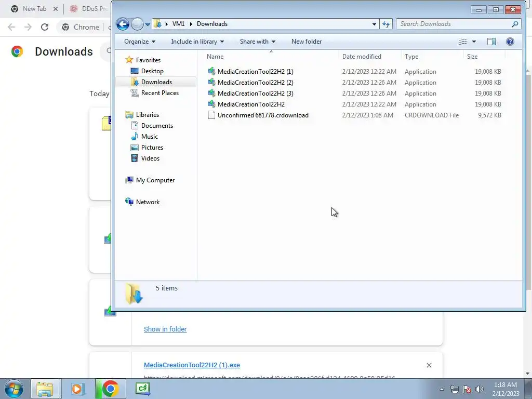Screen dimensions: 532x399
Task: Select the plain MediaCreationTool22H2 file name
Action: point(251,104)
